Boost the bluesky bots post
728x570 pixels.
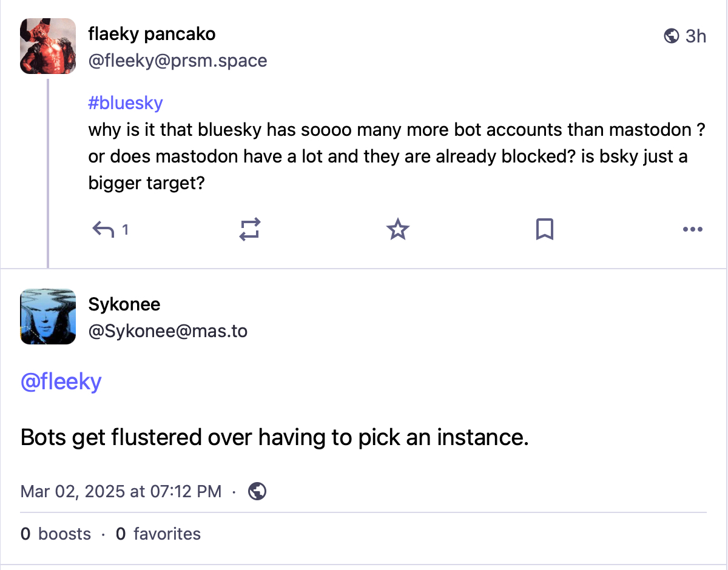click(250, 230)
